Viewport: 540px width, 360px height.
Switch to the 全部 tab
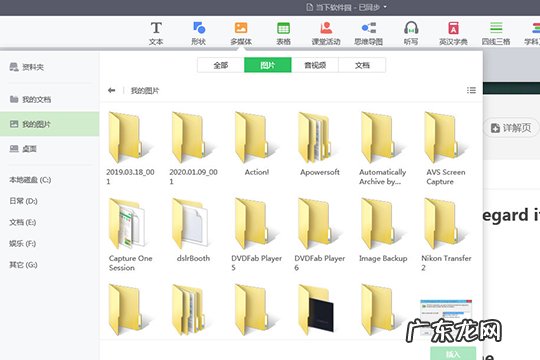[221, 65]
